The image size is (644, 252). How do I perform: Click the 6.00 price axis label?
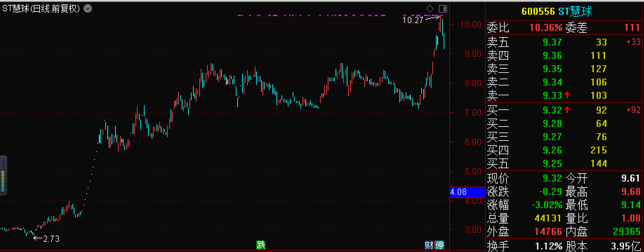tap(473, 142)
